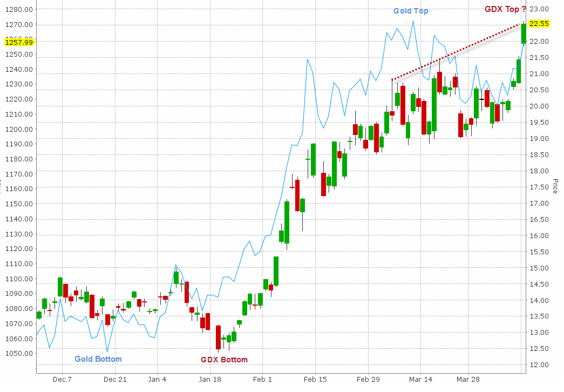Click the highlighted 1257.99 gold price value
This screenshot has width=564, height=392.
pyautogui.click(x=19, y=42)
